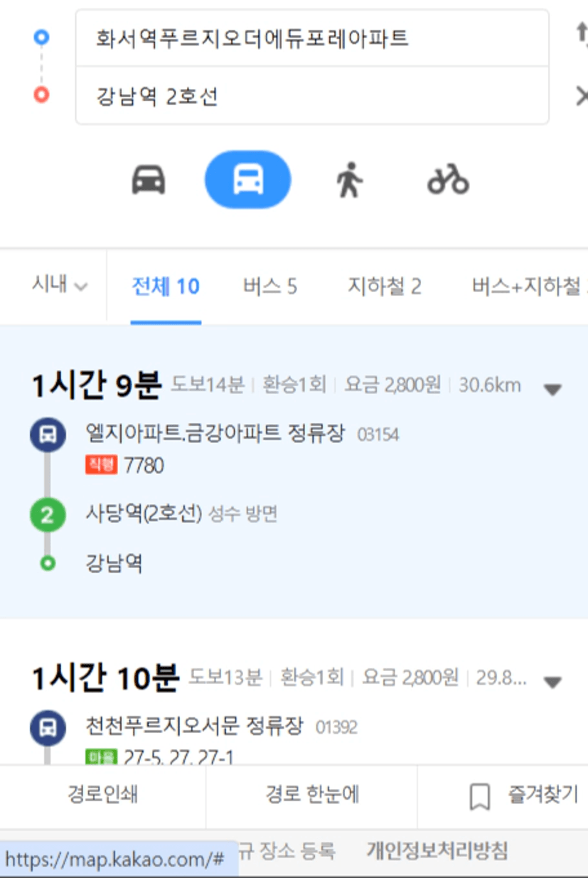Select the bus transit mode icon

pos(248,179)
